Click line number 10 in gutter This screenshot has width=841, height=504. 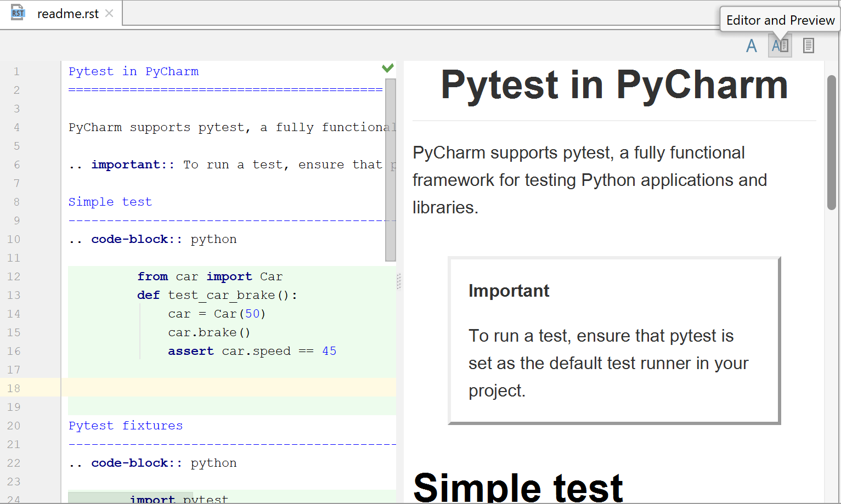[14, 239]
